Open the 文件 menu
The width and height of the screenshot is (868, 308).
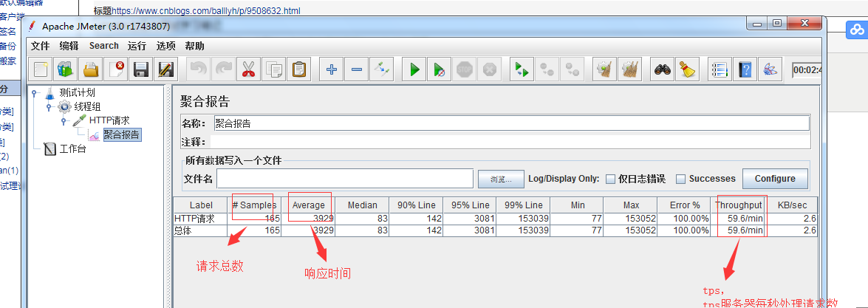[x=40, y=46]
